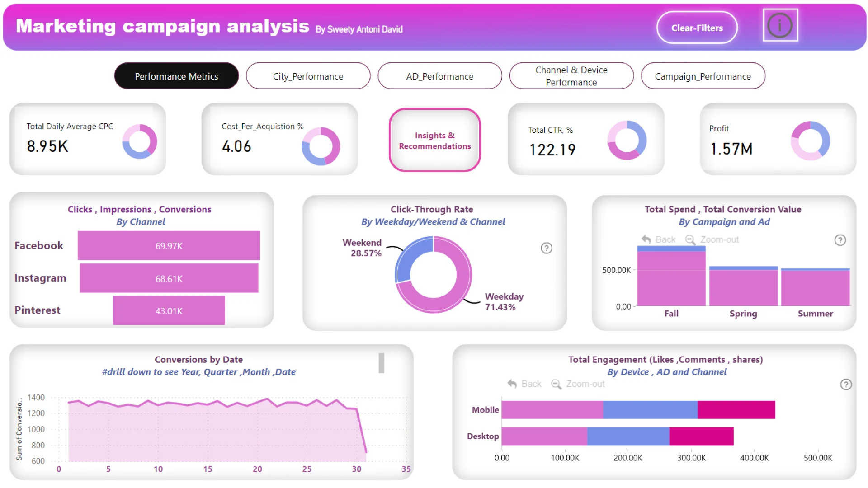Click the drill down hint subtitle
This screenshot has height=488, width=868.
[198, 372]
